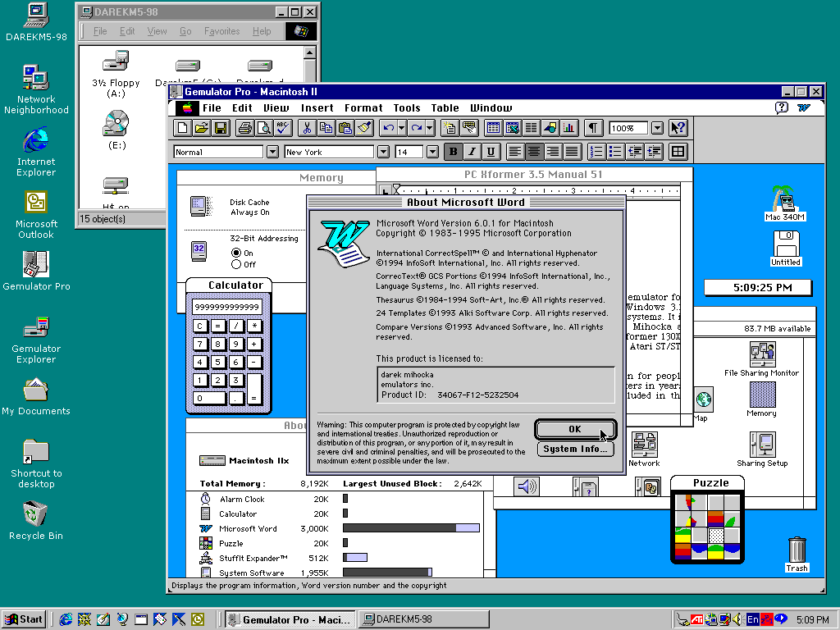Open the Sharing Setup control panel icon
Screen dimensions: 840x630
coord(762,450)
